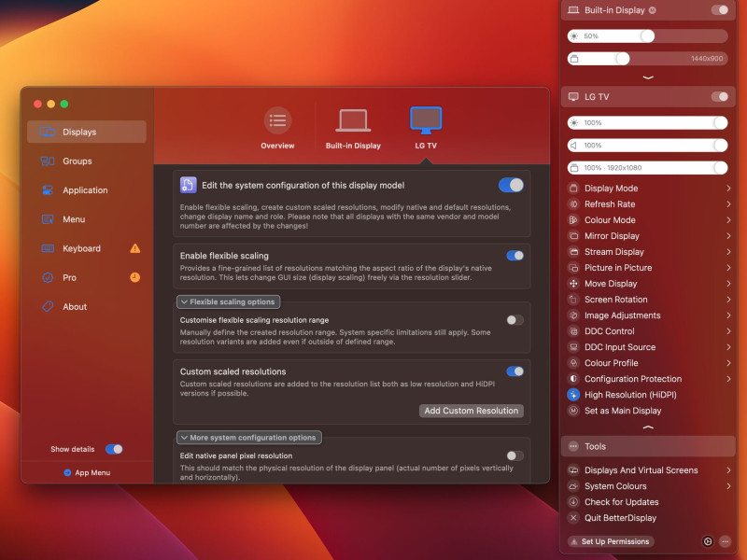Click the Move Display arrows icon
Image resolution: width=747 pixels, height=560 pixels.
[x=573, y=284]
